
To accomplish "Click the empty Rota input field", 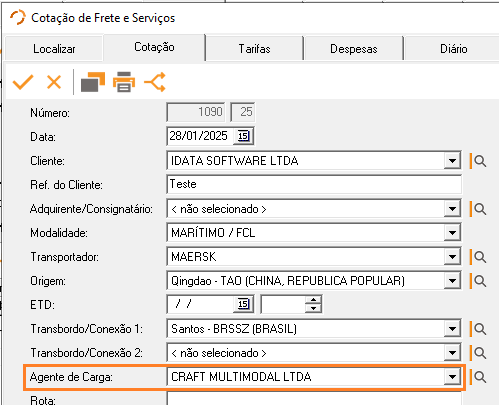I will pos(314,399).
